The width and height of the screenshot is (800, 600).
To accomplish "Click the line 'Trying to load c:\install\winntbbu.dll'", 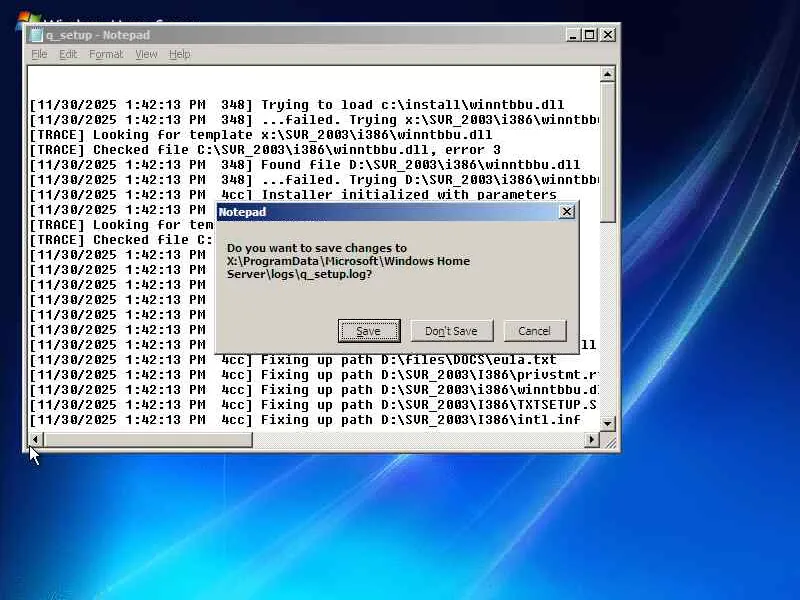I will coord(297,105).
